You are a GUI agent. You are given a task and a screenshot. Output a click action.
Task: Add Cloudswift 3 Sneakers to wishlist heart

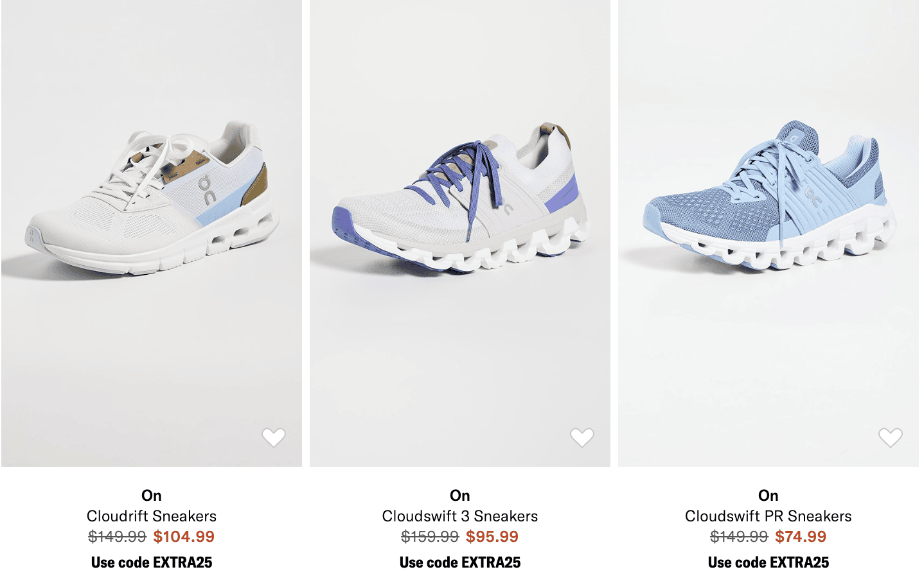tap(582, 437)
